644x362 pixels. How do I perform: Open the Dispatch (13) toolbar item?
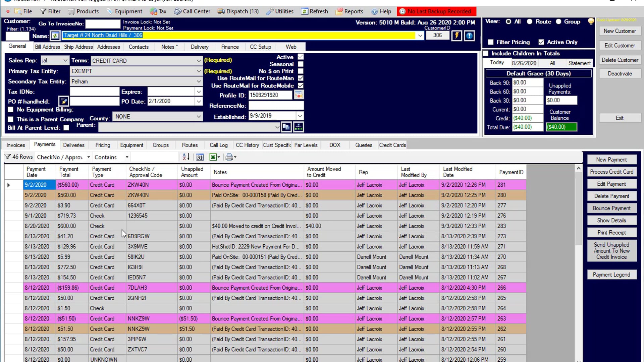point(238,11)
